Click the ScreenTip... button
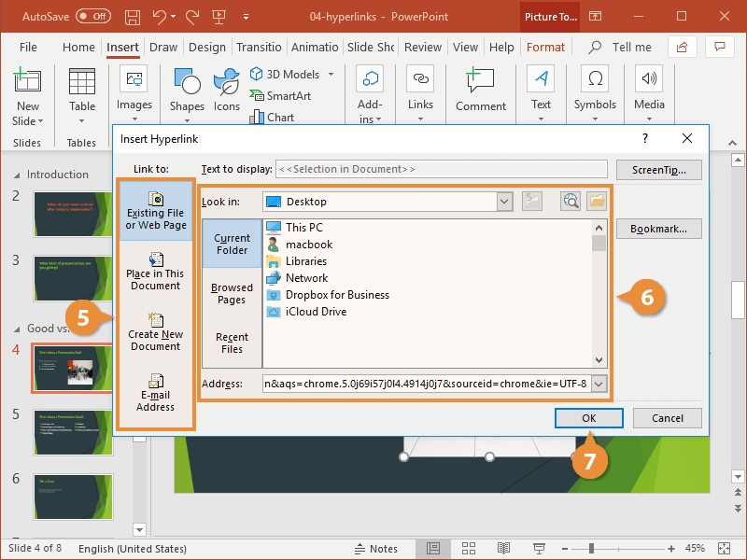Screen dimensions: 747x560 pyautogui.click(x=659, y=170)
